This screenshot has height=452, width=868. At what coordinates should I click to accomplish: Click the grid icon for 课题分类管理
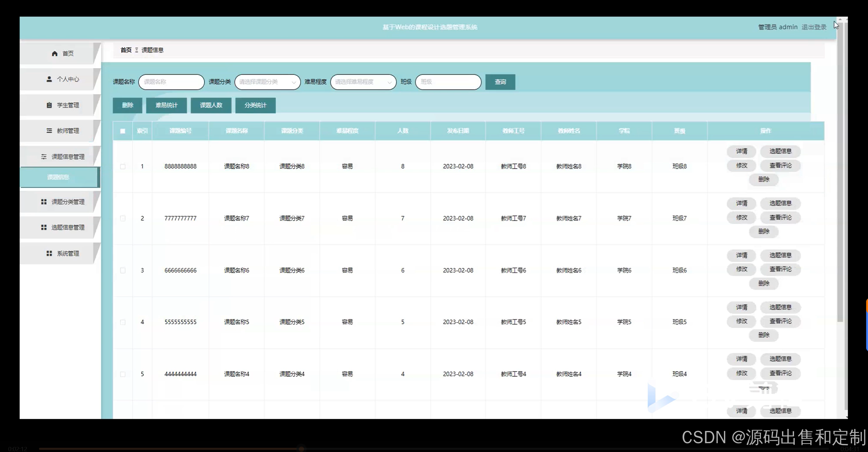pyautogui.click(x=44, y=202)
